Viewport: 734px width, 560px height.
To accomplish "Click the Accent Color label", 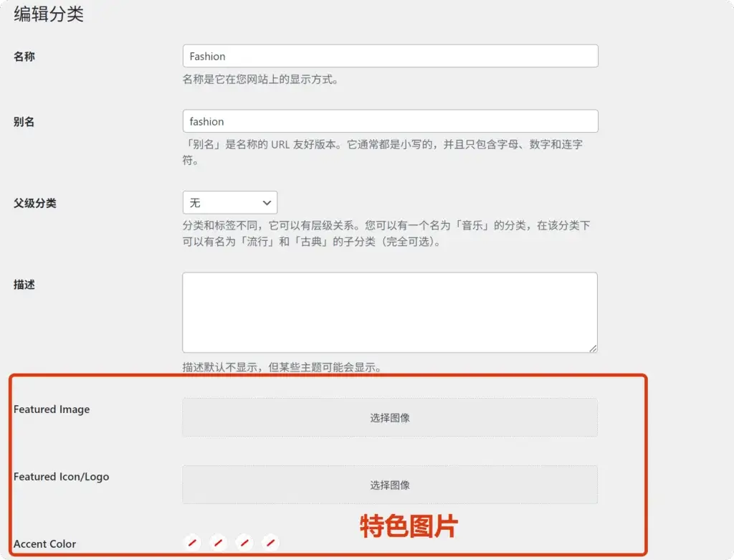I will (45, 544).
